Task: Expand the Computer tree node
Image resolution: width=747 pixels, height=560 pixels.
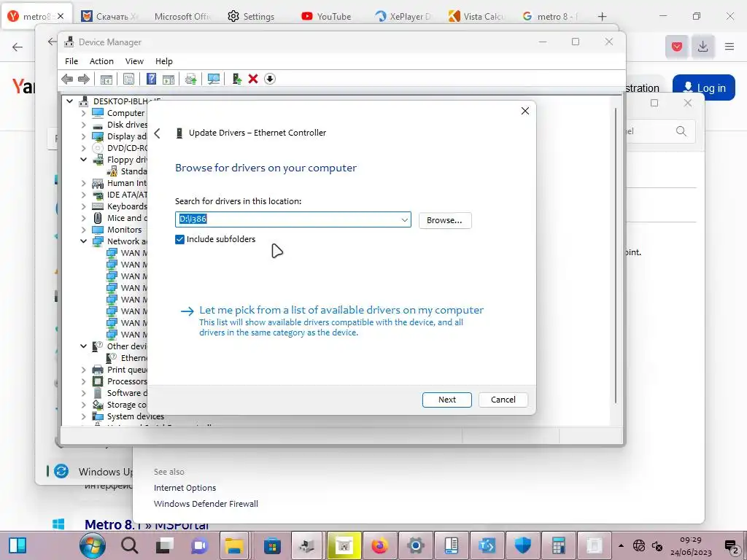Action: pyautogui.click(x=84, y=113)
